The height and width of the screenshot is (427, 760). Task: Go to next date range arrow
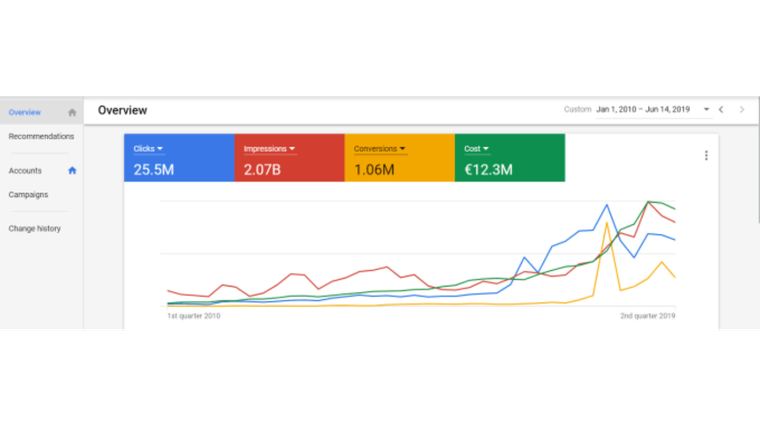coord(741,109)
